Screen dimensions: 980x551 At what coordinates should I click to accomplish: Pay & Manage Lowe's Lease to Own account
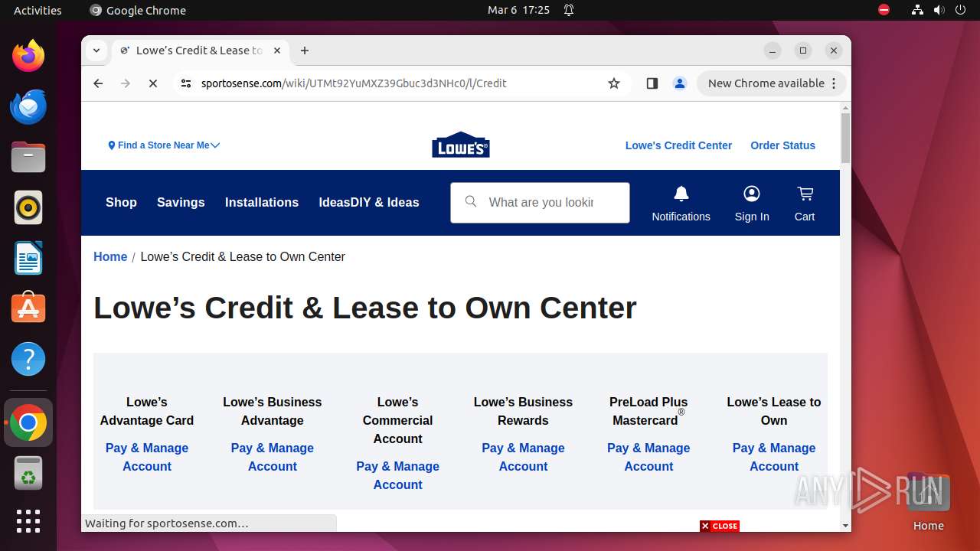(774, 457)
